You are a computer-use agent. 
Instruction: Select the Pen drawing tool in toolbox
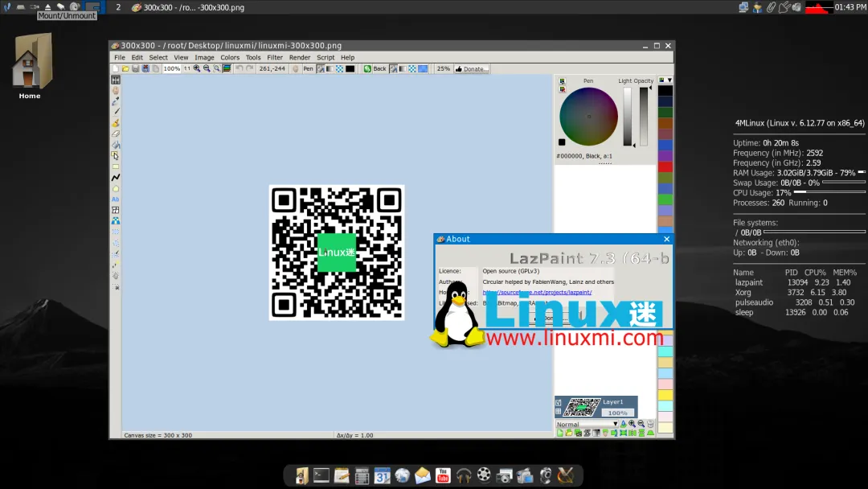[116, 112]
